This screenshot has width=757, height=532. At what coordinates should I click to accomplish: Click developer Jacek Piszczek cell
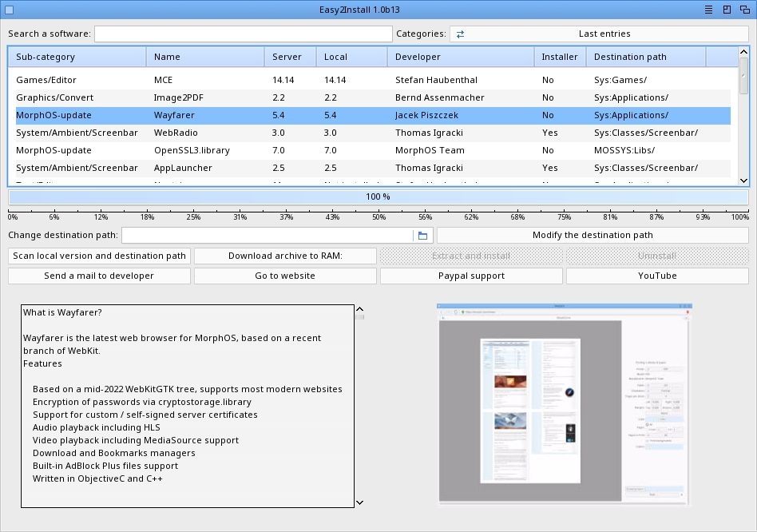click(x=426, y=115)
